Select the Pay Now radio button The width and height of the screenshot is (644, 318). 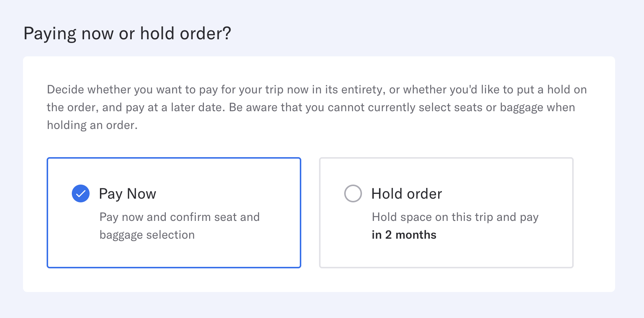tap(81, 193)
